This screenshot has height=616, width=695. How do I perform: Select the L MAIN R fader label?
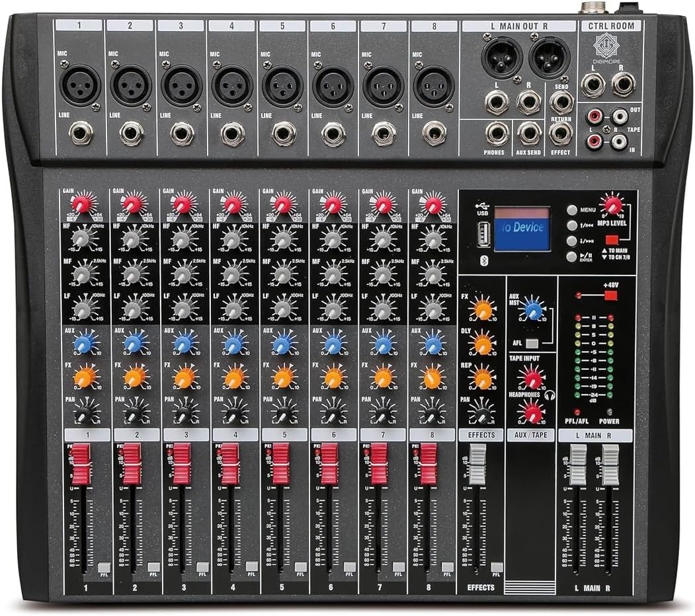593,435
